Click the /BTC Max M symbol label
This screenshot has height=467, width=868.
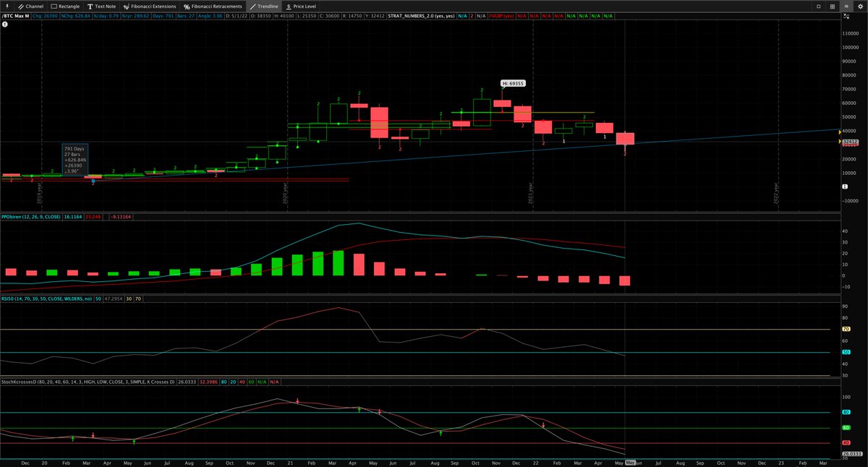[x=17, y=15]
